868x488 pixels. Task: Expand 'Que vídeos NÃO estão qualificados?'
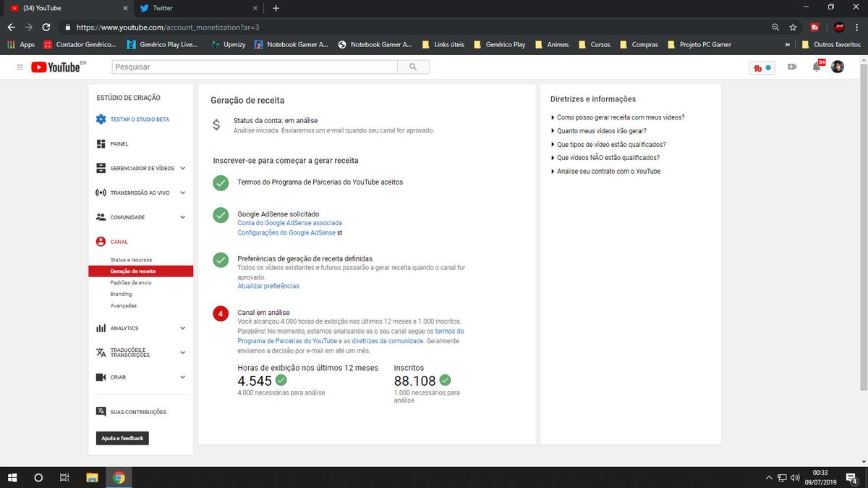click(x=605, y=158)
